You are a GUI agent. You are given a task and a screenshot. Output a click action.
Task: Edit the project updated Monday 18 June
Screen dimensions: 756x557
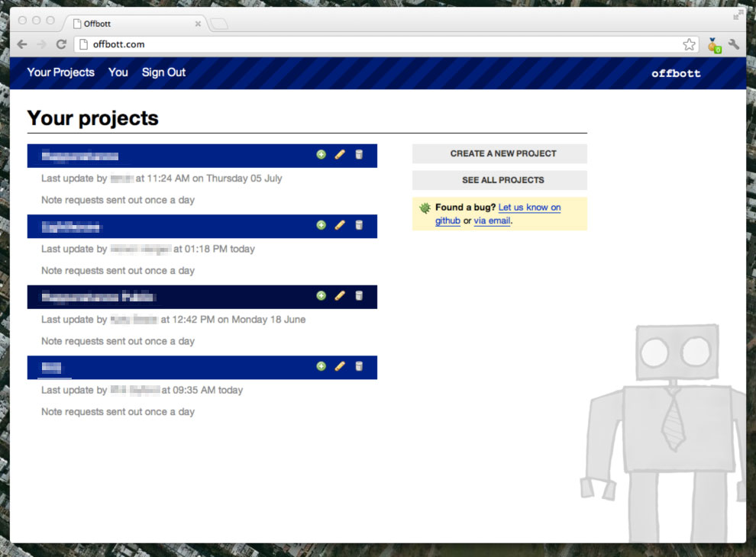[x=340, y=296]
